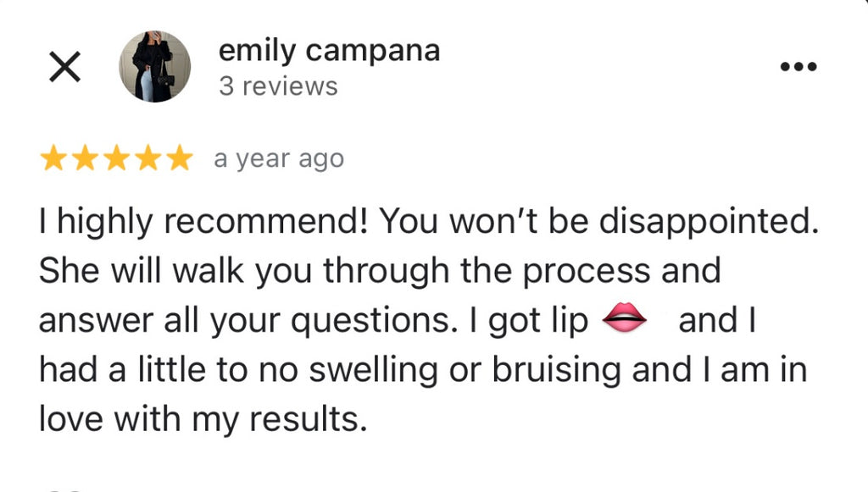Click the "I highly recommend!" sentence
The image size is (868, 492).
coord(203,222)
